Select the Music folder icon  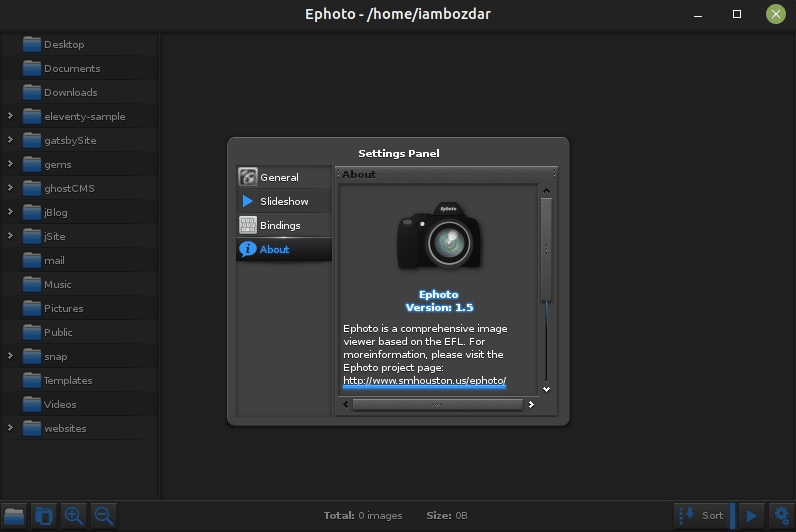click(x=31, y=284)
